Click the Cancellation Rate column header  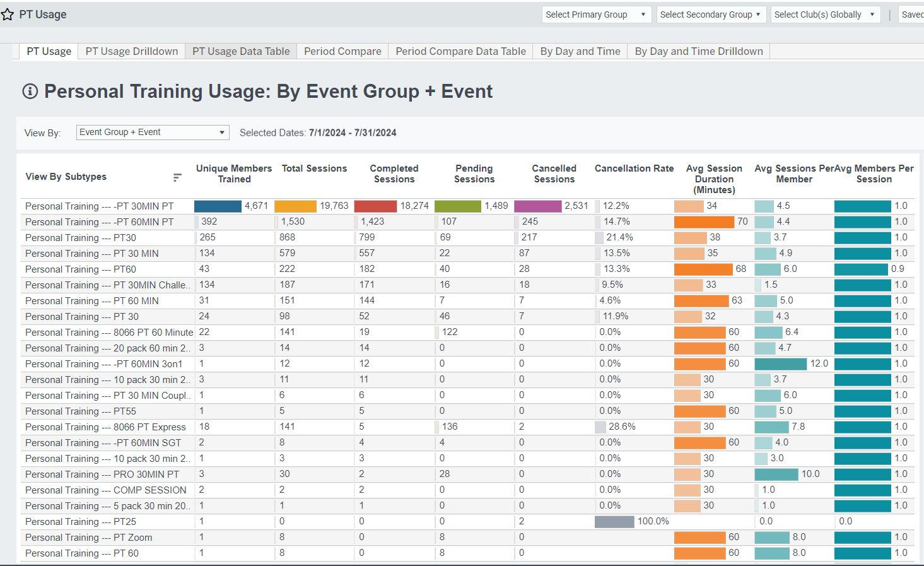634,168
